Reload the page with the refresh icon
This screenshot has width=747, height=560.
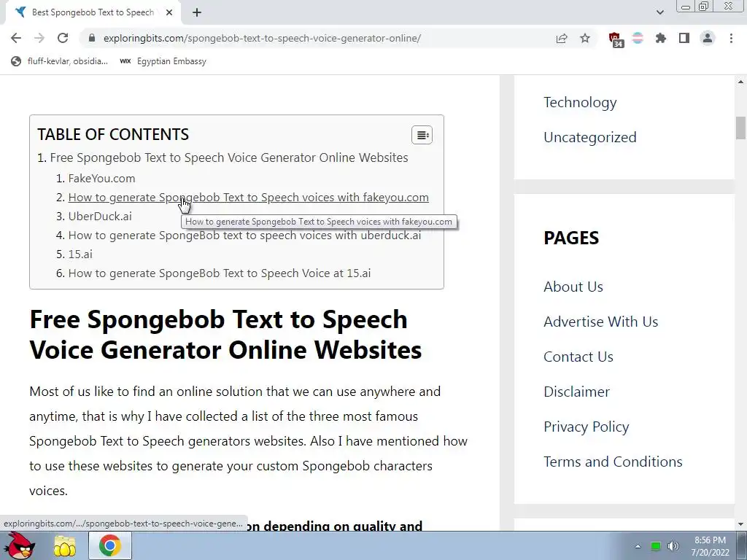63,38
